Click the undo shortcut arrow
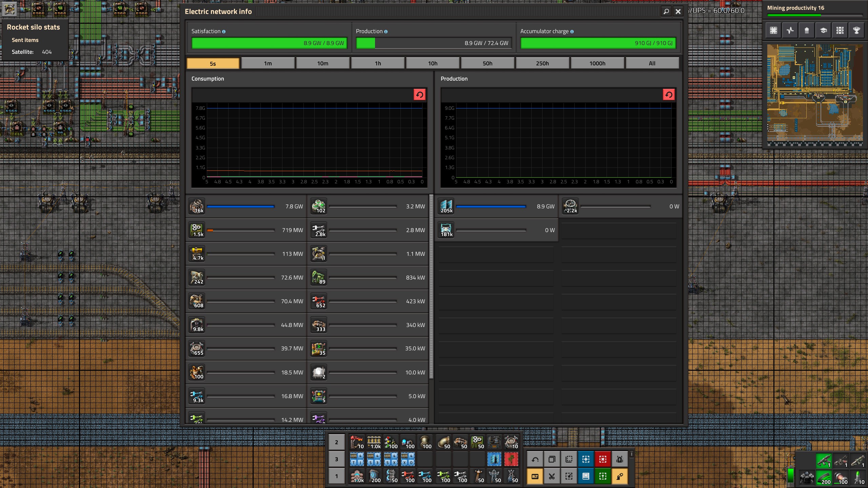 pos(535,460)
